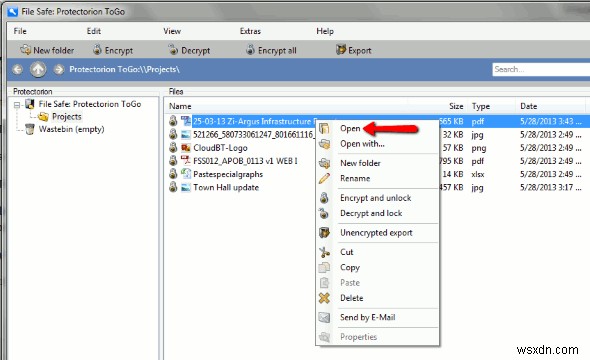Select the file named Town Hall update
Screen dimensions: 590x360
[x=226, y=187]
